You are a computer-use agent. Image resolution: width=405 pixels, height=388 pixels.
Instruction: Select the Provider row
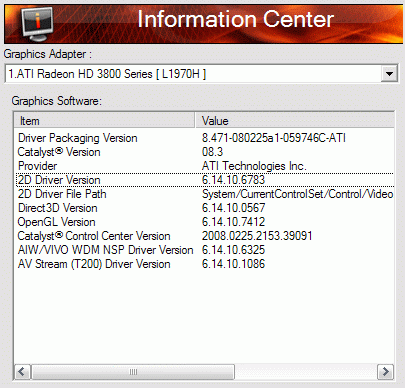pos(205,166)
